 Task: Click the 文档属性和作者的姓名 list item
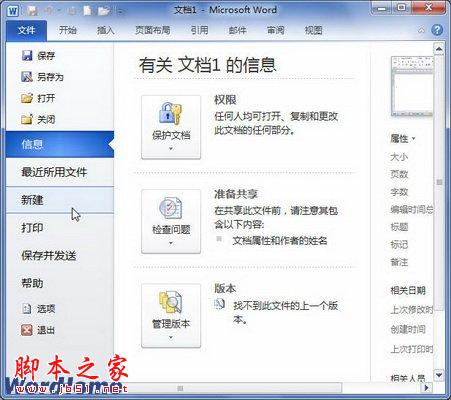(280, 241)
